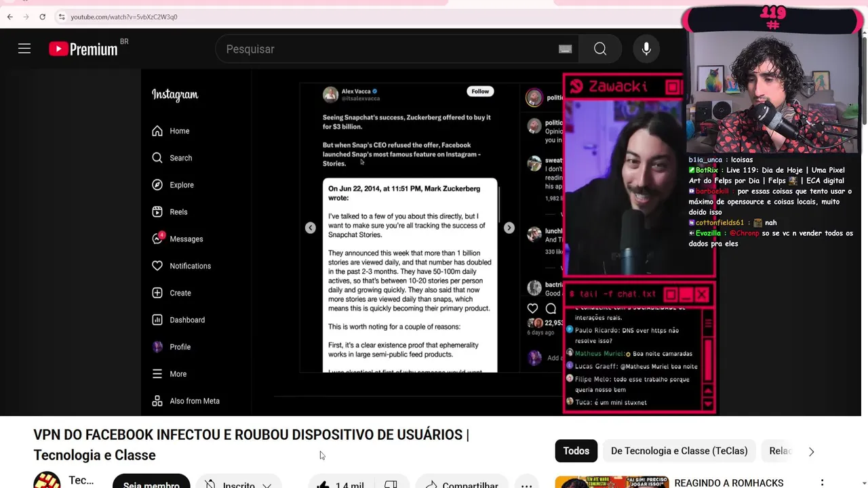Go back with the browser back arrow

click(x=9, y=16)
